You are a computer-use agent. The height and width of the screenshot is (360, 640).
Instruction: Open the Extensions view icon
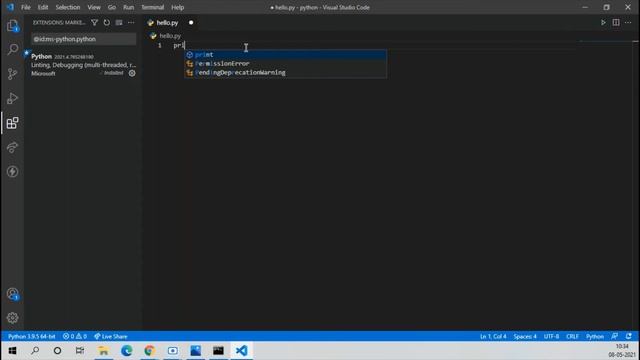pos(13,123)
